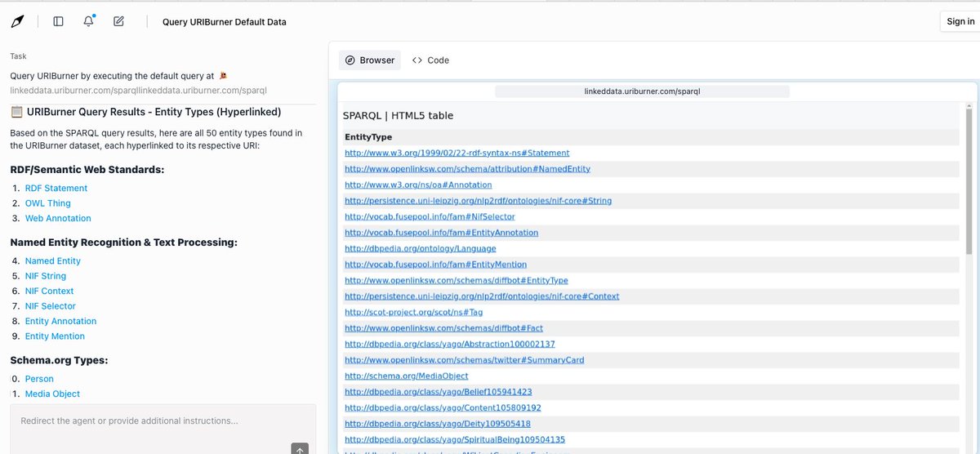The width and height of the screenshot is (980, 454).
Task: Click the diffbot#Fact URL
Action: (443, 328)
